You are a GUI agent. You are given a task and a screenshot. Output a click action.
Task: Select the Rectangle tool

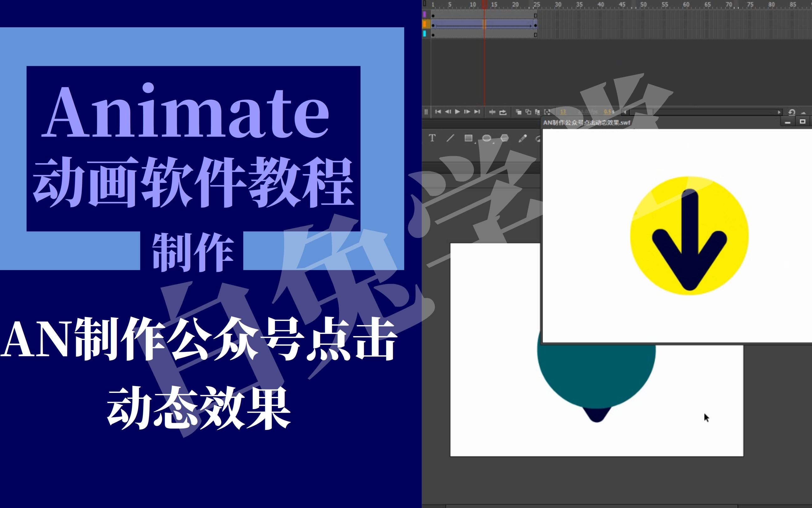tap(468, 138)
